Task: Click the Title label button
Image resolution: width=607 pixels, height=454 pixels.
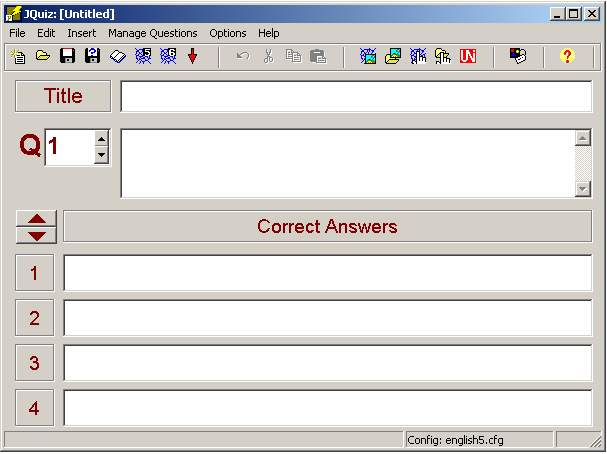Action: [x=63, y=96]
